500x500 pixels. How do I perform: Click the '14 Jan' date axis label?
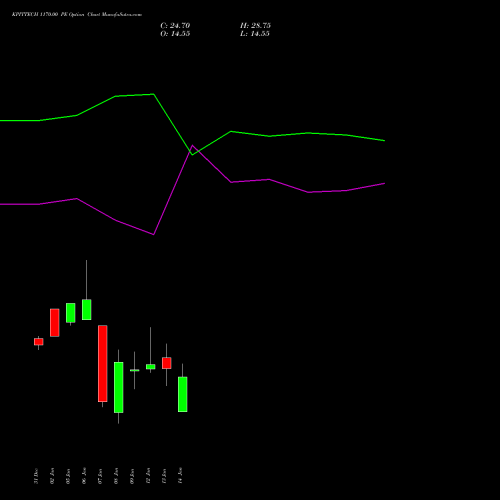[180, 476]
